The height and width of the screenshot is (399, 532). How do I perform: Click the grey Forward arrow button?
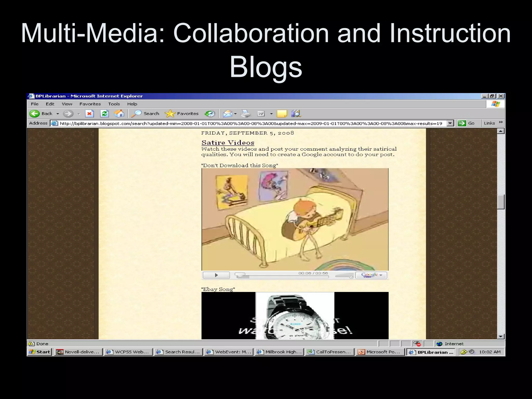click(x=68, y=114)
